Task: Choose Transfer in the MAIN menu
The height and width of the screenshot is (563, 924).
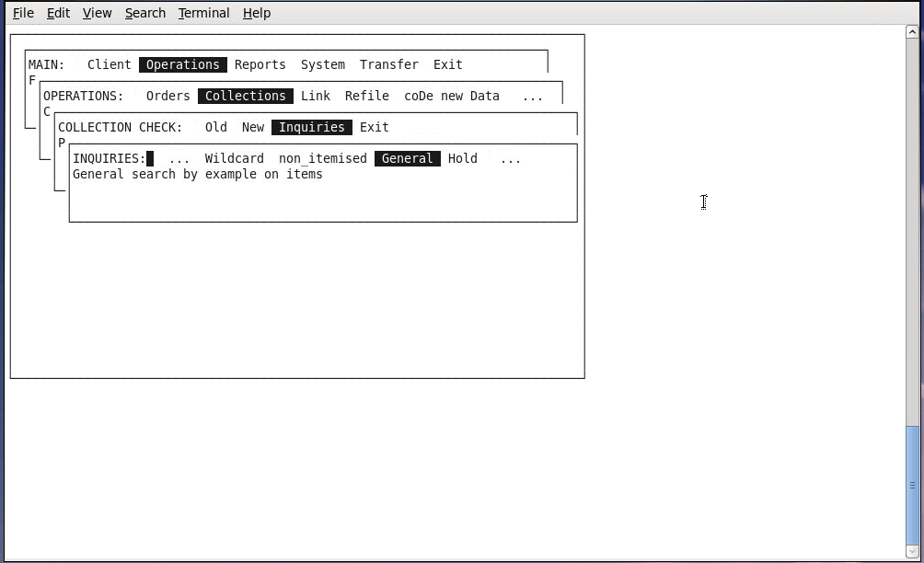Action: point(388,64)
